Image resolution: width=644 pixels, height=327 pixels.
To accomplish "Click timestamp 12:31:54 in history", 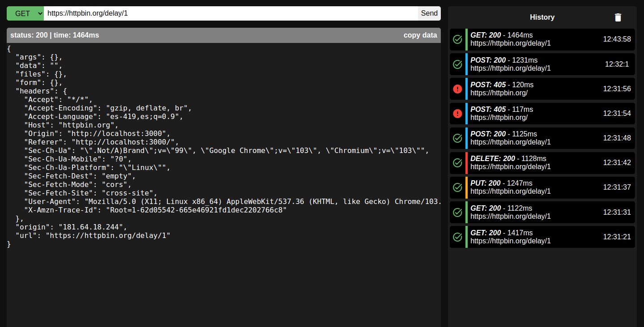I will (x=617, y=113).
